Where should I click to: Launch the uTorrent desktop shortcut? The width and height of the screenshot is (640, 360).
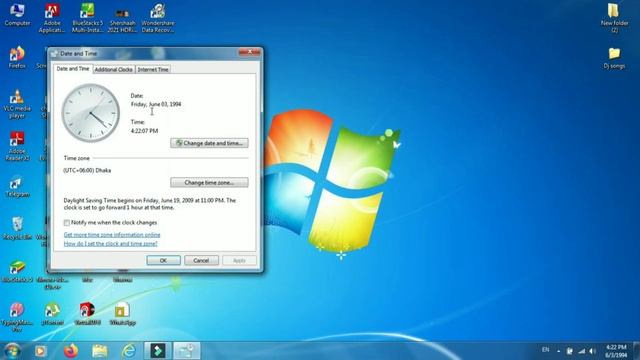(52, 314)
